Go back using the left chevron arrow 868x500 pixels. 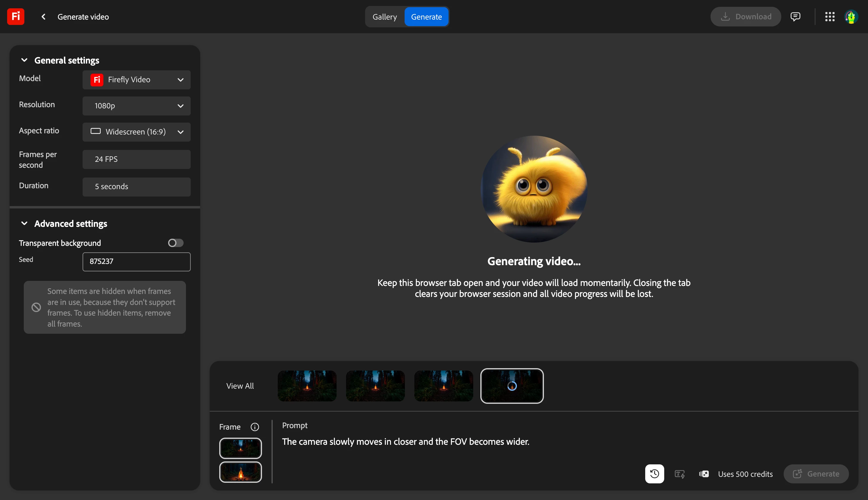tap(43, 17)
